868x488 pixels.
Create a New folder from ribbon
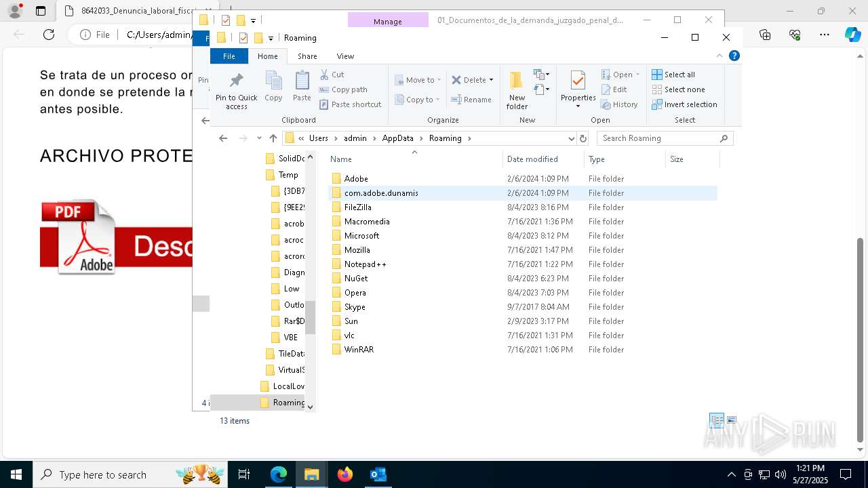(x=517, y=90)
